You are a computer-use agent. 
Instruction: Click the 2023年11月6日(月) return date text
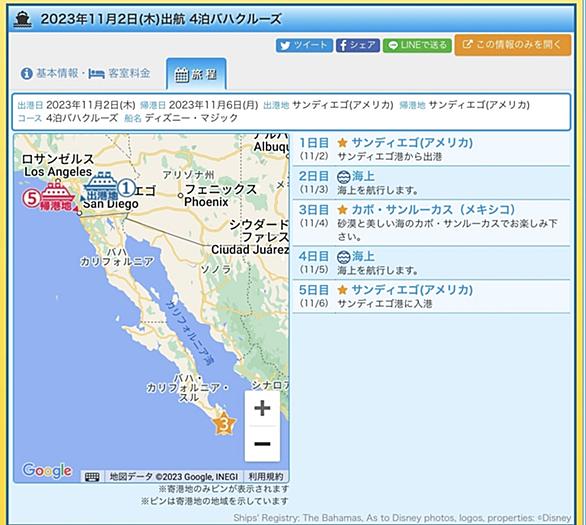[x=213, y=105]
